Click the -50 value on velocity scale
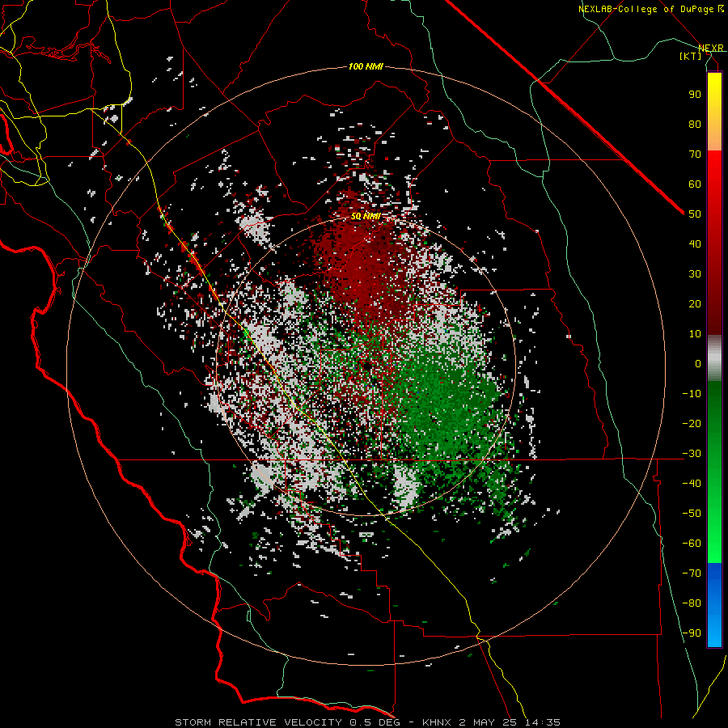728x728 pixels. [x=692, y=514]
